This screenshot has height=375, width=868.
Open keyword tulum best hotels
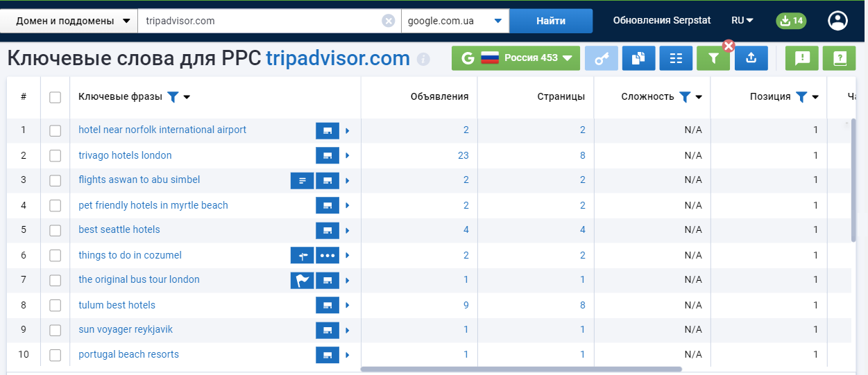pos(117,305)
